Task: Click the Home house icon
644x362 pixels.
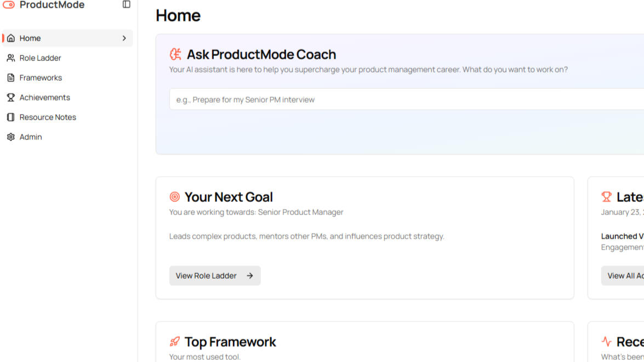Action: 11,38
